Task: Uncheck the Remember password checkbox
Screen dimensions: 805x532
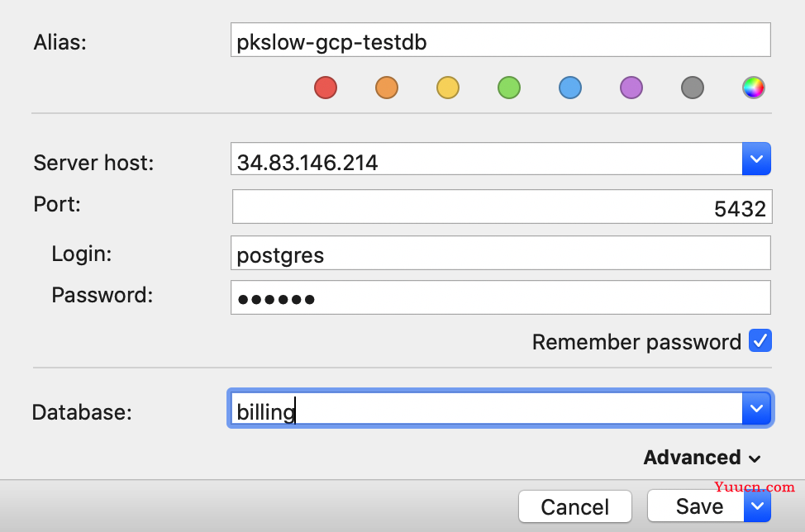Action: tap(760, 340)
